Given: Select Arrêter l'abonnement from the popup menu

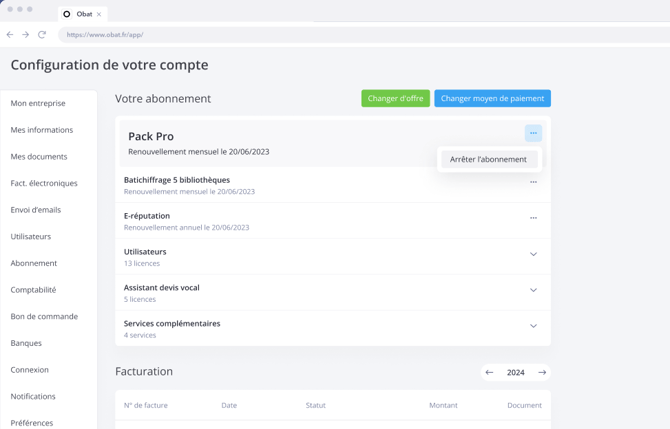Looking at the screenshot, I should (x=488, y=159).
